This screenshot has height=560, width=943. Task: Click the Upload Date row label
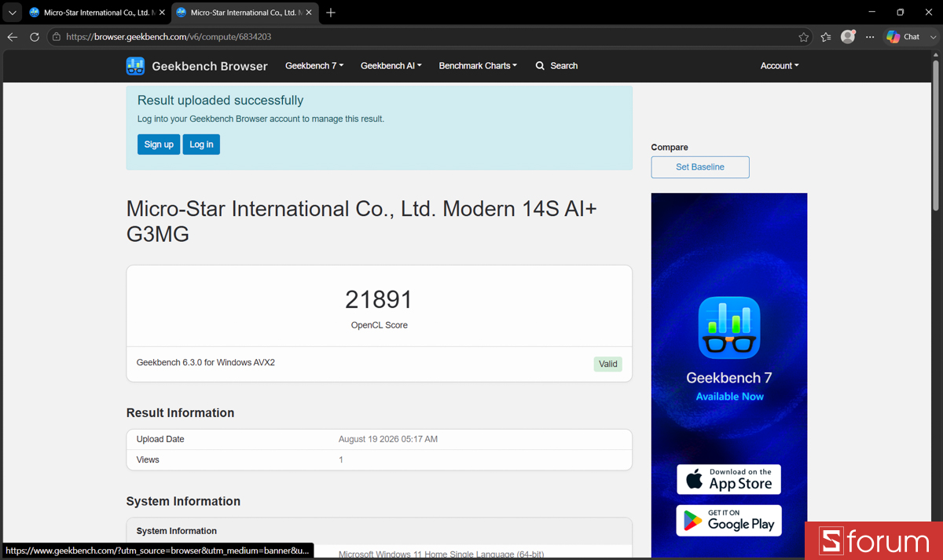pos(160,439)
